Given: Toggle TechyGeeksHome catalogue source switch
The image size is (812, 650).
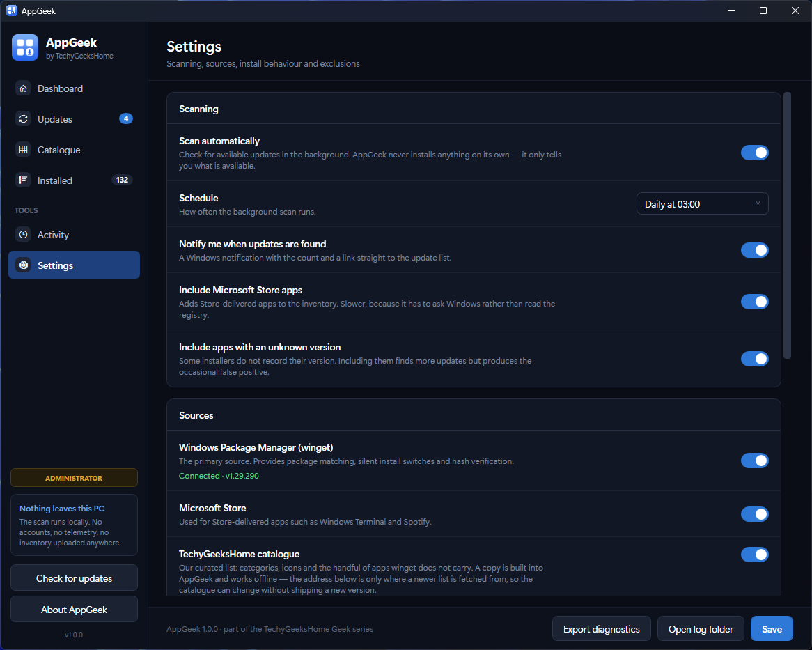Looking at the screenshot, I should (x=754, y=555).
